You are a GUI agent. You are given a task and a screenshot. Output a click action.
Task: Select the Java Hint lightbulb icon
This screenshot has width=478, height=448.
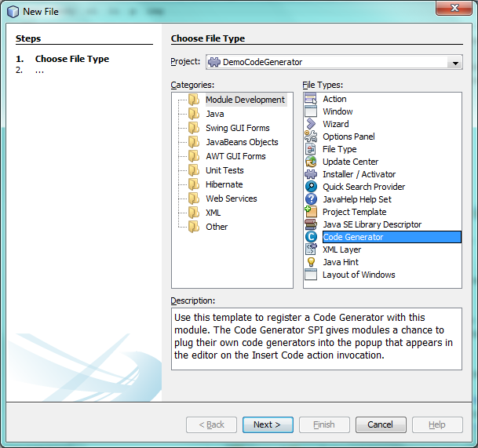[x=310, y=262]
